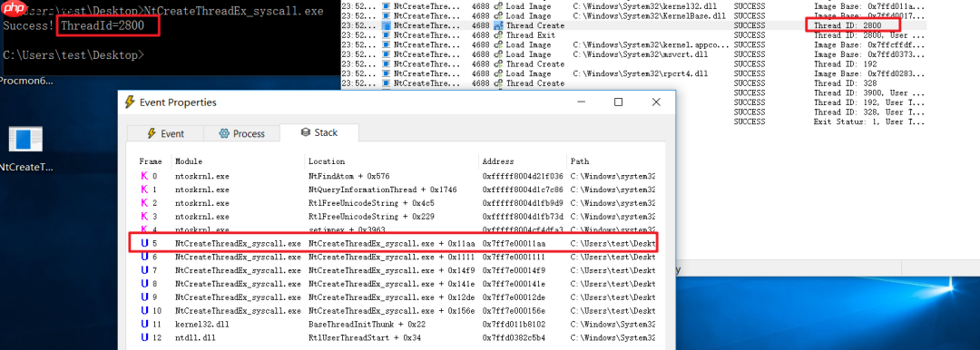Open the Procmon64 desktop shortcut icon
This screenshot has width=980, height=350.
click(x=25, y=81)
